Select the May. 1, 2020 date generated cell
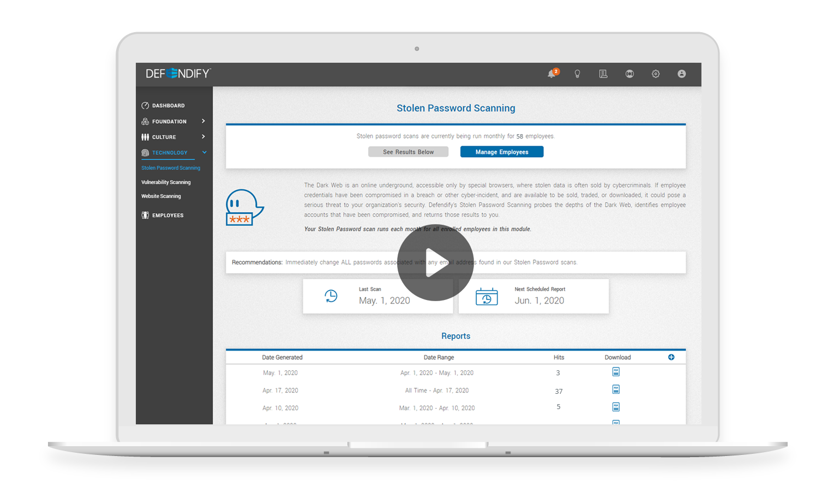Viewport: 840px width, 504px height. click(x=280, y=373)
